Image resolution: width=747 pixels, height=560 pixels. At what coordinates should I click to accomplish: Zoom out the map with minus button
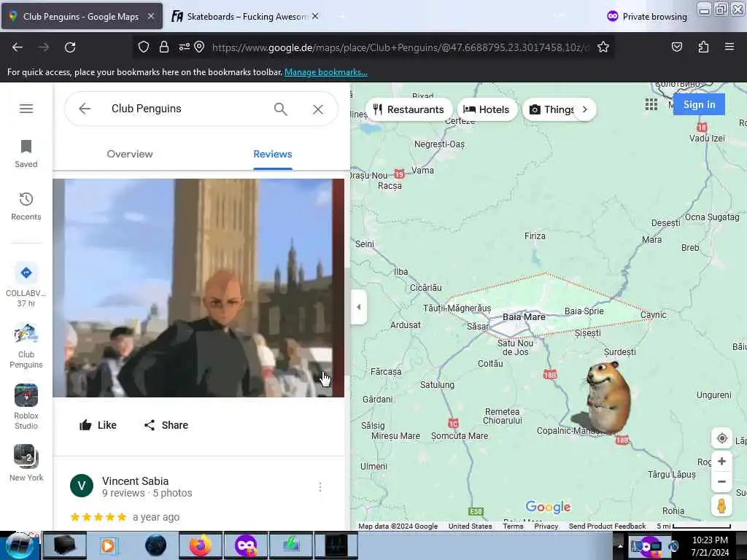tap(721, 481)
